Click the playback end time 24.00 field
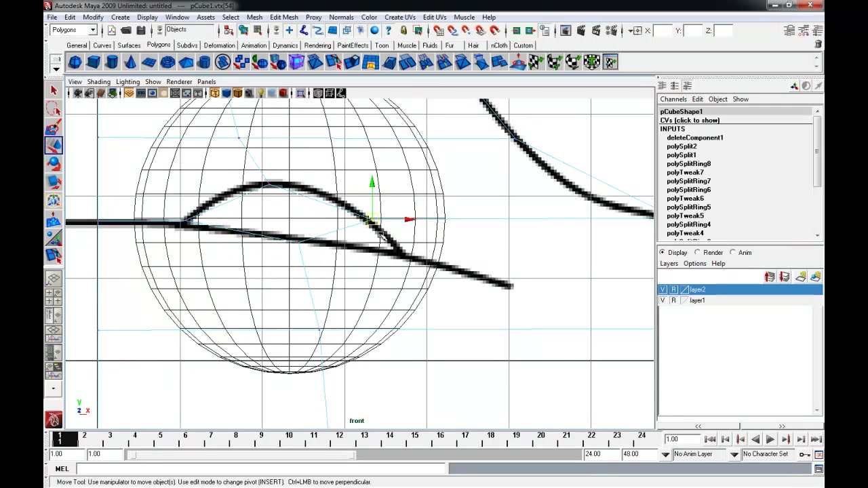Screen dimensions: 868x488 601,454
